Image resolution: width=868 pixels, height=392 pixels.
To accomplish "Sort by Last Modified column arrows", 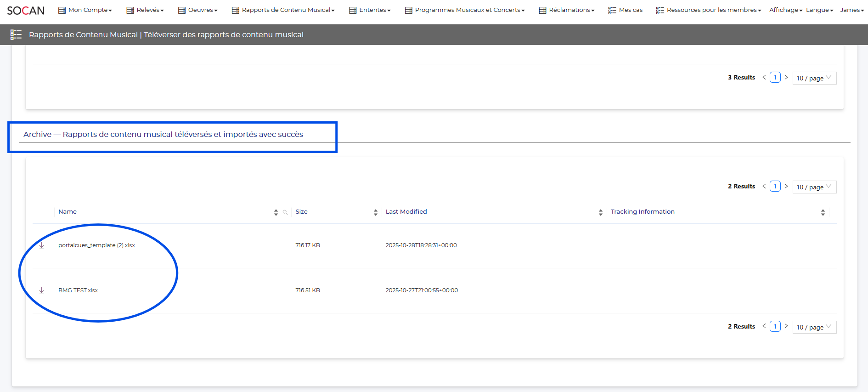I will [600, 212].
